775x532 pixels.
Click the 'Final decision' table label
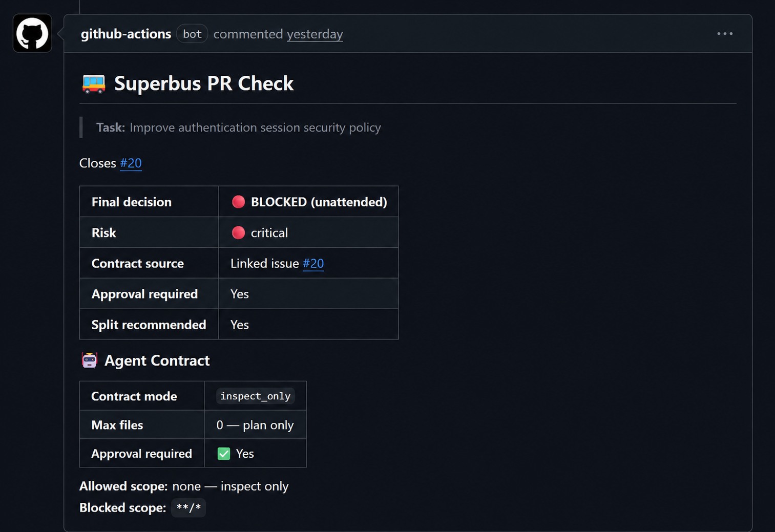(132, 202)
